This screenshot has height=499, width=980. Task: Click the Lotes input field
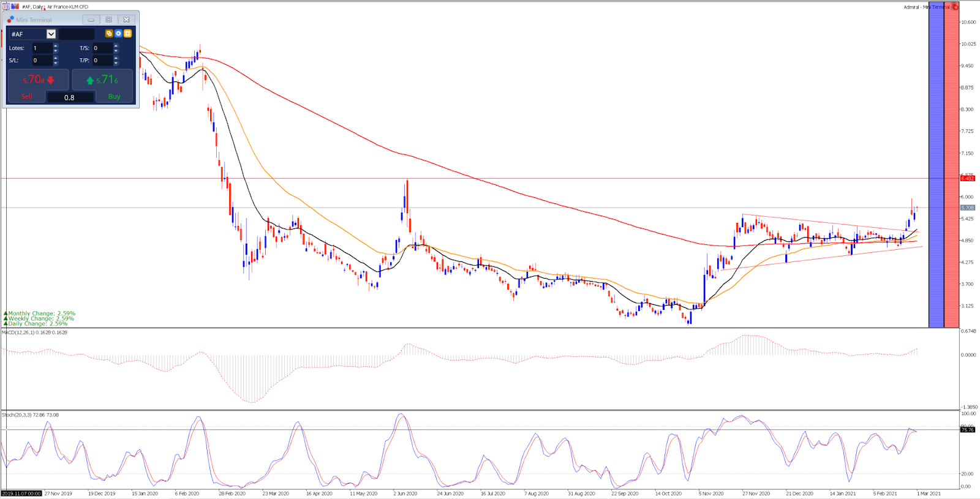pyautogui.click(x=42, y=48)
